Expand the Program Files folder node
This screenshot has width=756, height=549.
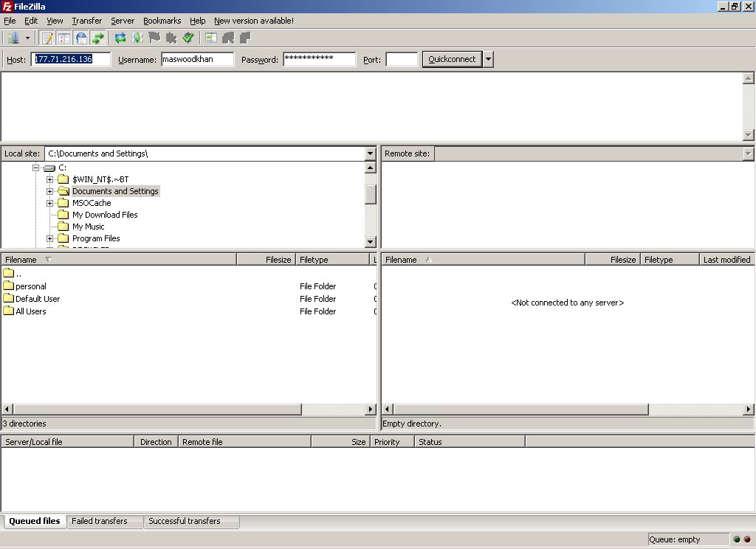click(x=49, y=238)
